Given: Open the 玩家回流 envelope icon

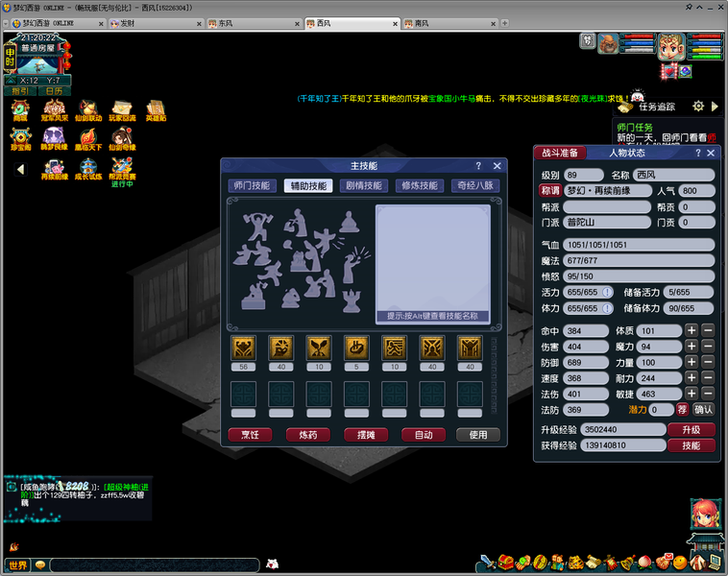Looking at the screenshot, I should [x=122, y=110].
